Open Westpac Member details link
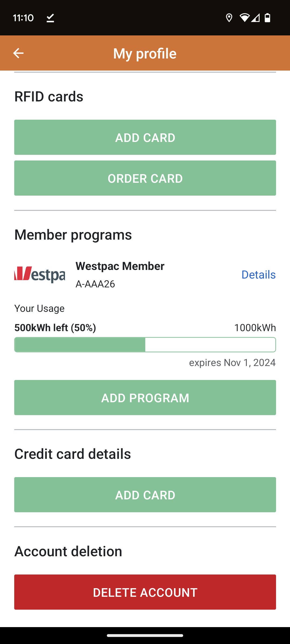Image resolution: width=290 pixels, height=644 pixels. pos(258,275)
